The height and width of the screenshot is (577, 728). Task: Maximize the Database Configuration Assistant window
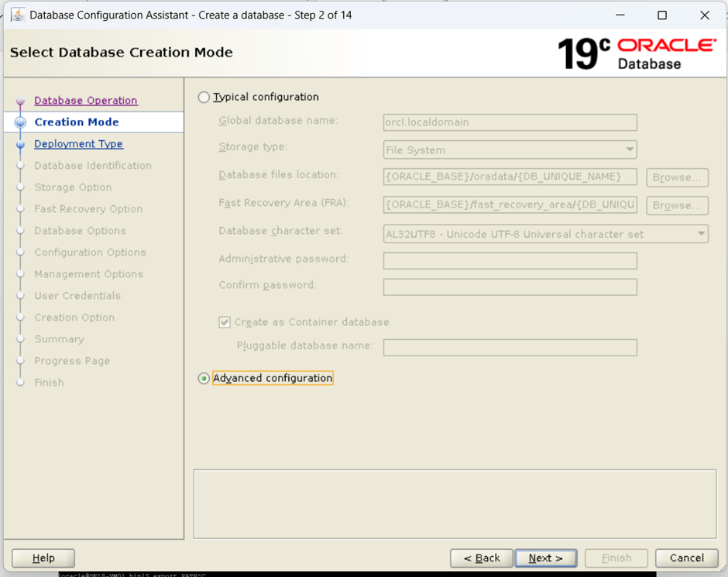coord(661,15)
